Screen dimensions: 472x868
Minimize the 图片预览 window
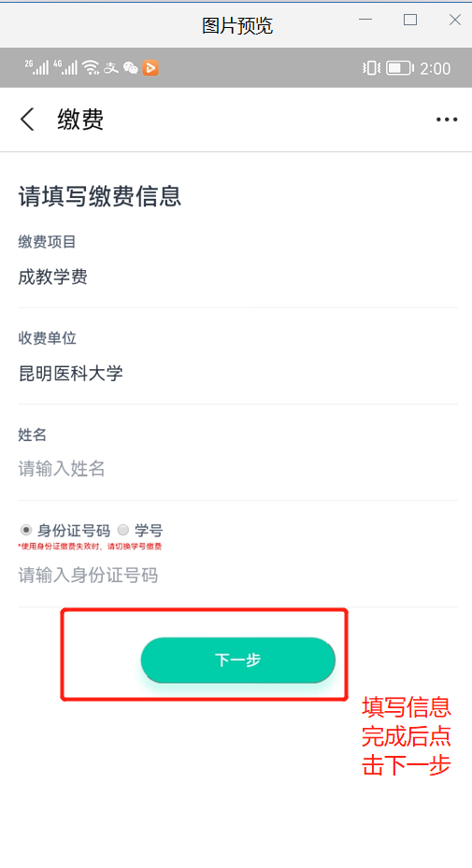tap(365, 20)
